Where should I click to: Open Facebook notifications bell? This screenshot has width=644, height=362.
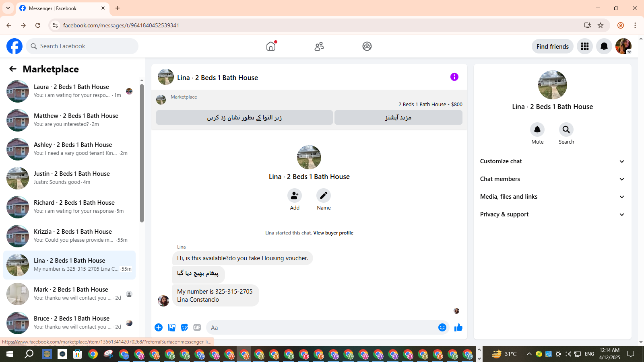(604, 46)
